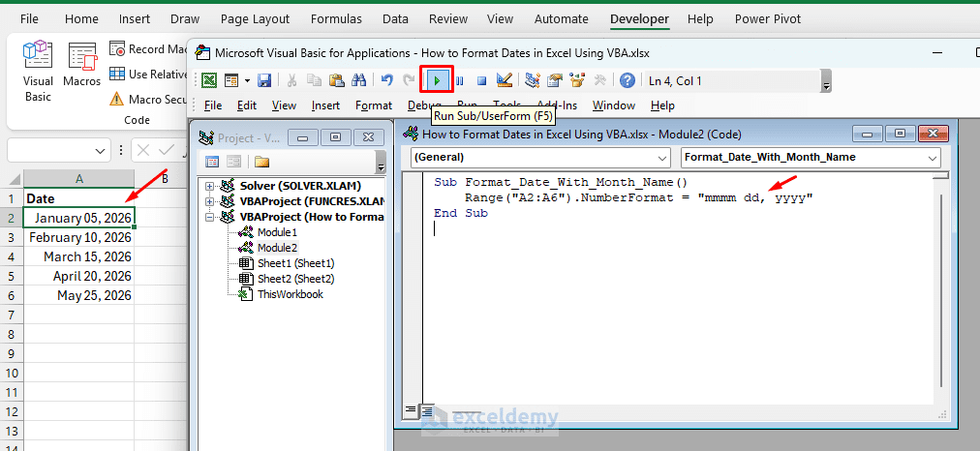The width and height of the screenshot is (980, 451).
Task: Click the Insert UserForm toolbar icon
Action: click(x=231, y=80)
